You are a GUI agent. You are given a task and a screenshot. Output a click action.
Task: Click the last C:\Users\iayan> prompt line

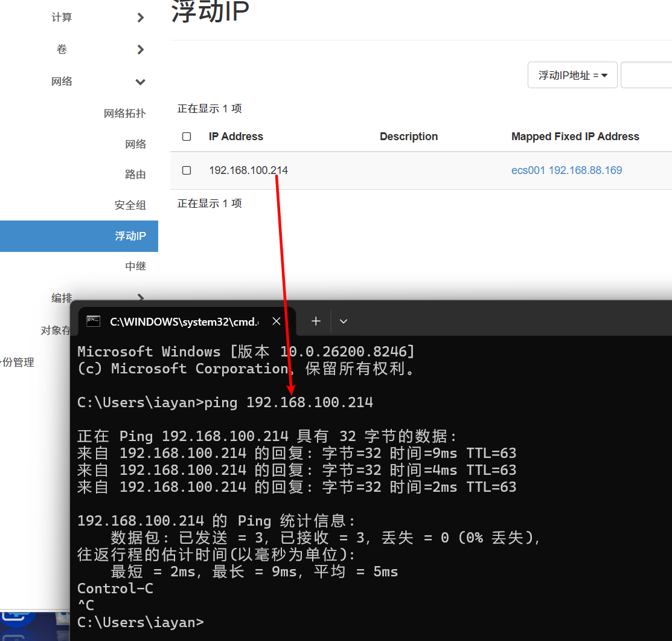point(141,622)
